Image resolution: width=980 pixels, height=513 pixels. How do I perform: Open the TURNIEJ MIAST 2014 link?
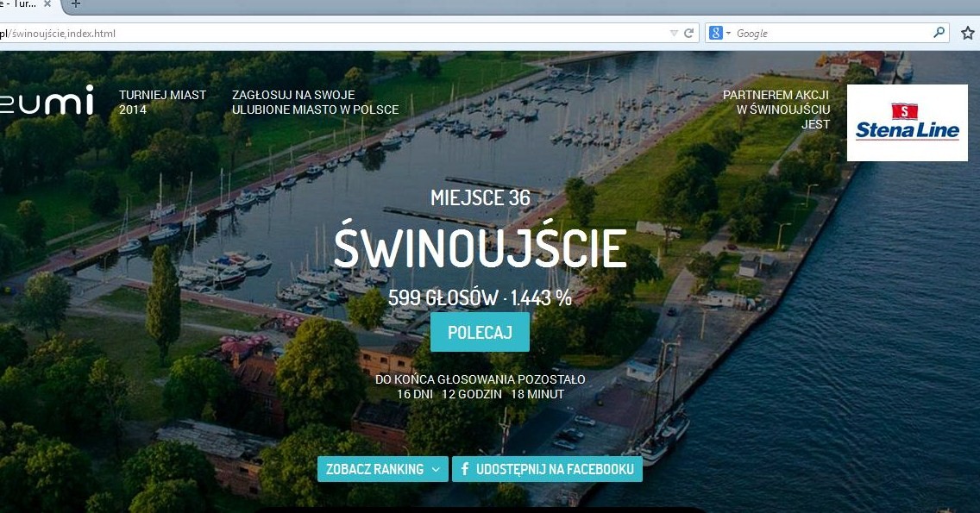162,102
